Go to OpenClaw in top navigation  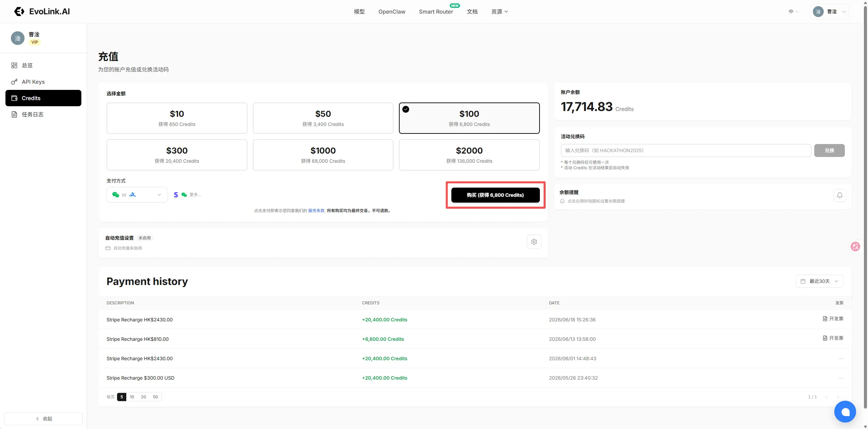tap(392, 12)
